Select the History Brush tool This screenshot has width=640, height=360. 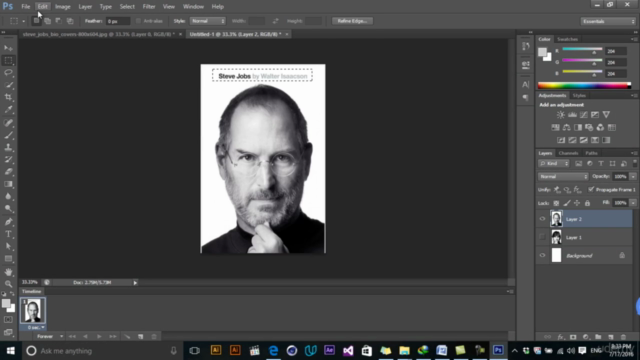tap(8, 159)
